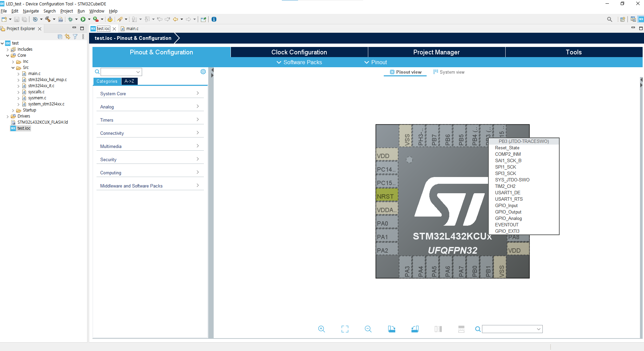Click the toolbar Search magnifier at top right
Viewport: 644px width, 351px height.
(x=609, y=19)
